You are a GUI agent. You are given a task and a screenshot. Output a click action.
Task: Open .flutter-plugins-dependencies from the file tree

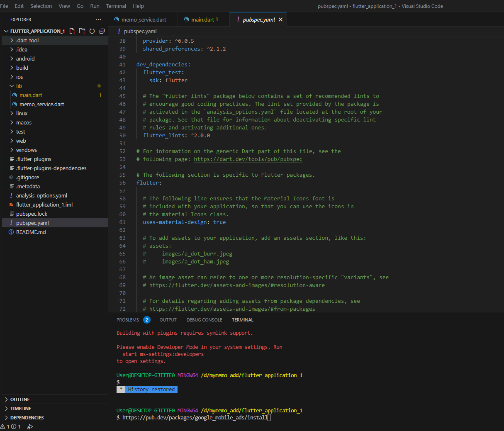click(x=55, y=168)
